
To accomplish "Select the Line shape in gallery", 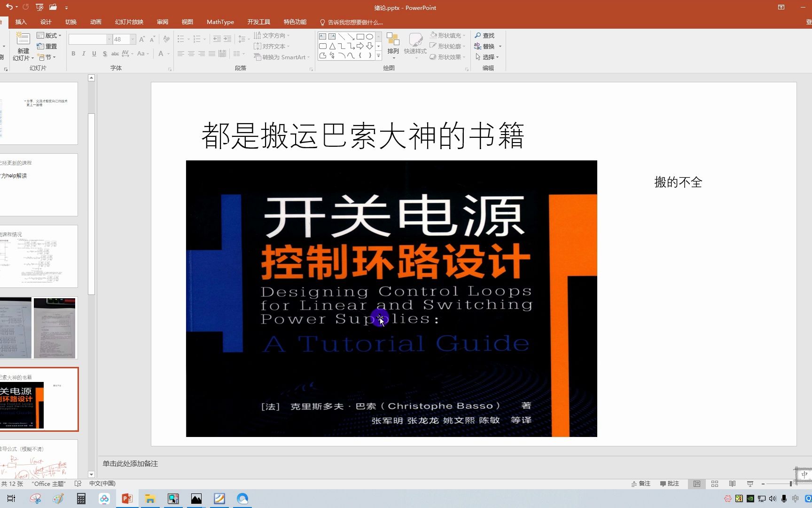I will 342,36.
